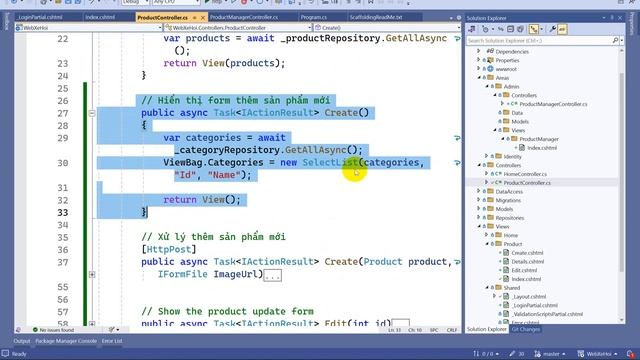Viewport: 640px width, 360px height.
Task: Click the Details.cshtml file icon
Action: coord(506,262)
